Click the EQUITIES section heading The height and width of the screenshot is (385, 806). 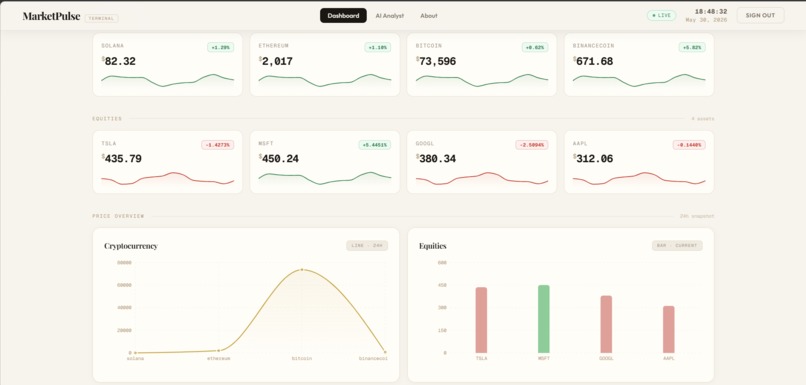coord(107,119)
